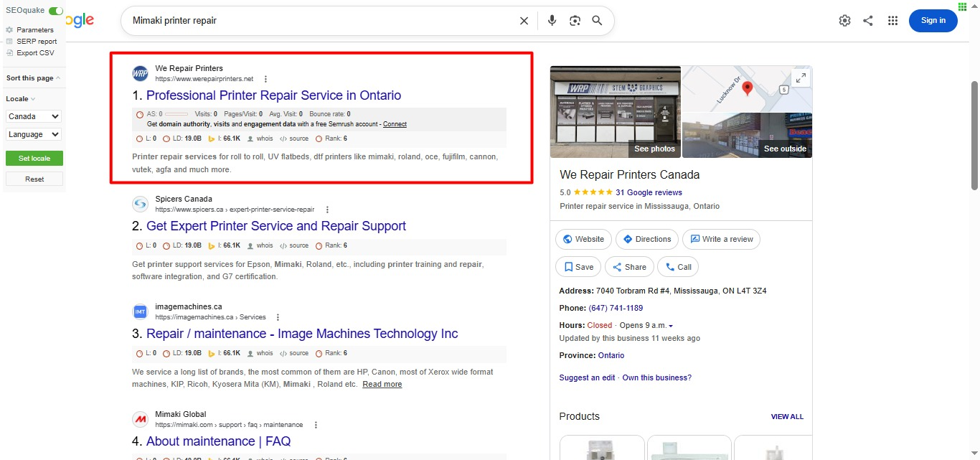Viewport: 980px width, 460px height.
Task: Open three-dot menu for Spicers Canada result
Action: click(327, 210)
